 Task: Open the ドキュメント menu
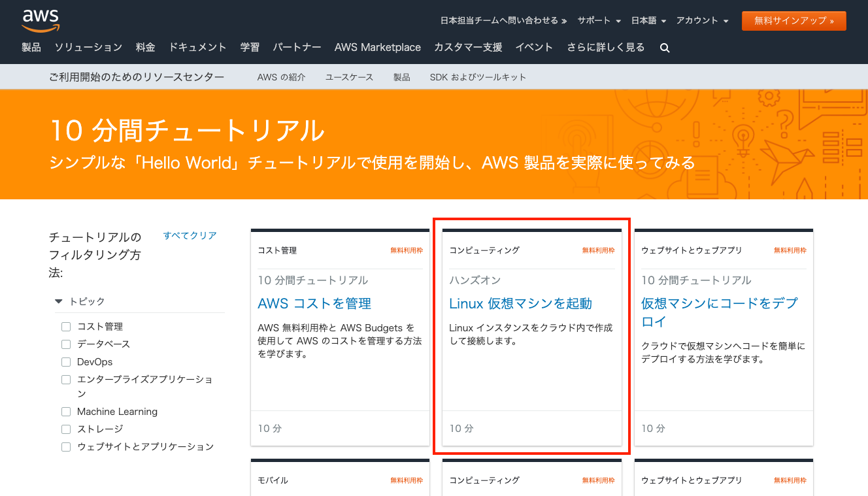tap(197, 47)
